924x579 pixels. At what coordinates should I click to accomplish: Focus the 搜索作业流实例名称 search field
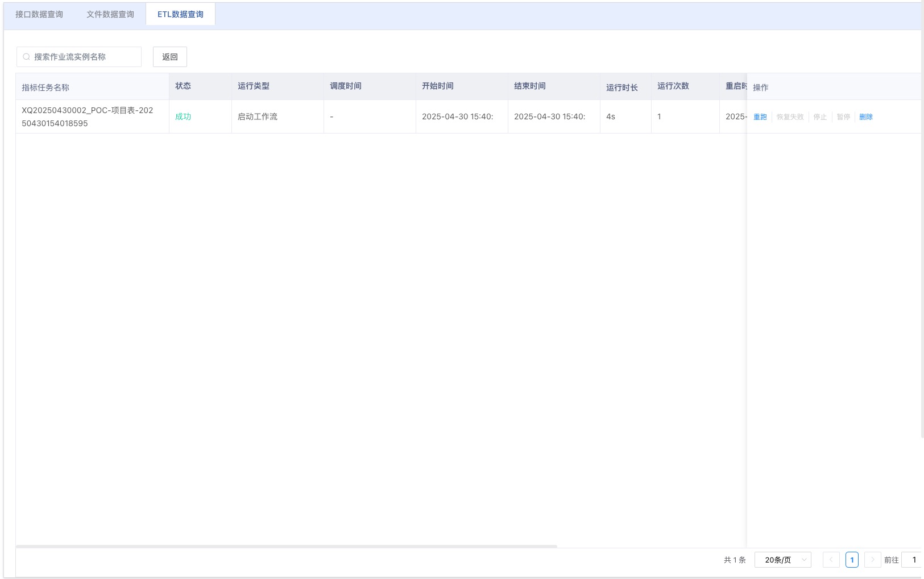84,57
